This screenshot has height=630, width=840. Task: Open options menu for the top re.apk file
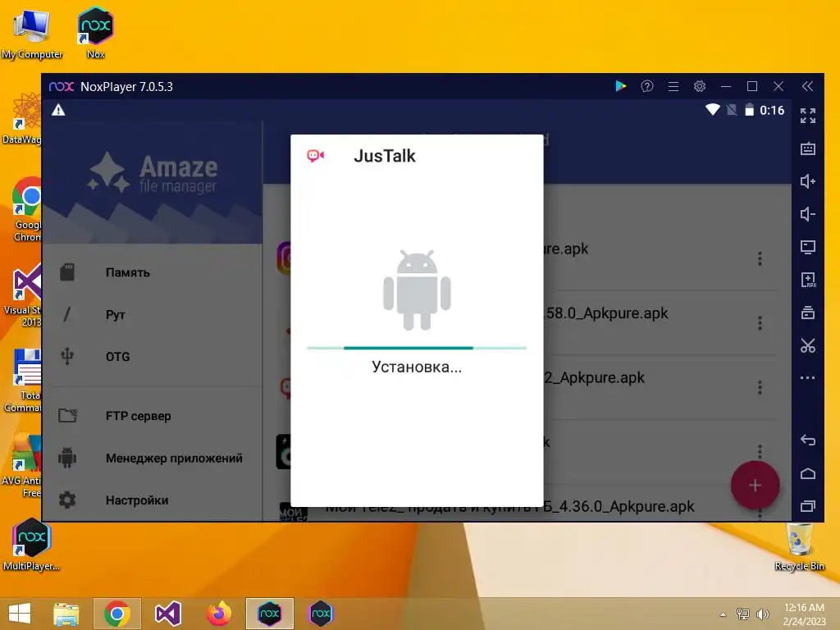tap(760, 258)
